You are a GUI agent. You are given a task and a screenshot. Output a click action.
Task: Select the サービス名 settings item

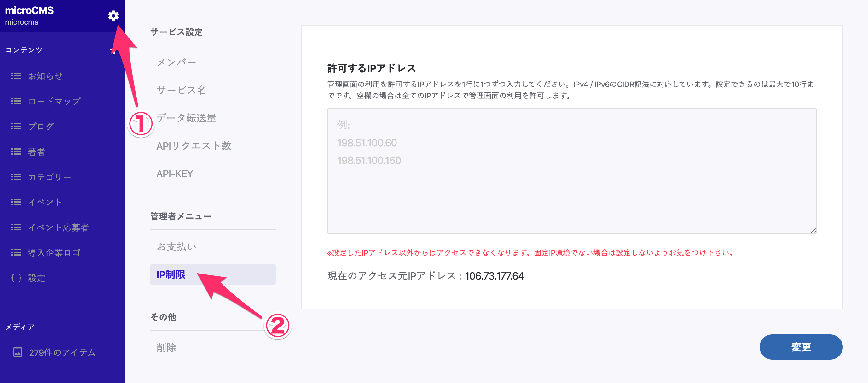point(181,90)
